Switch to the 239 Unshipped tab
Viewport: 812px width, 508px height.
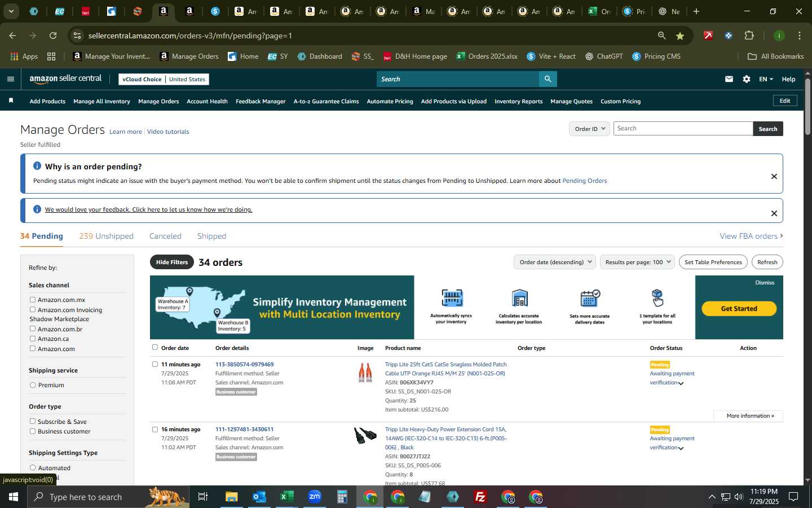coord(106,236)
